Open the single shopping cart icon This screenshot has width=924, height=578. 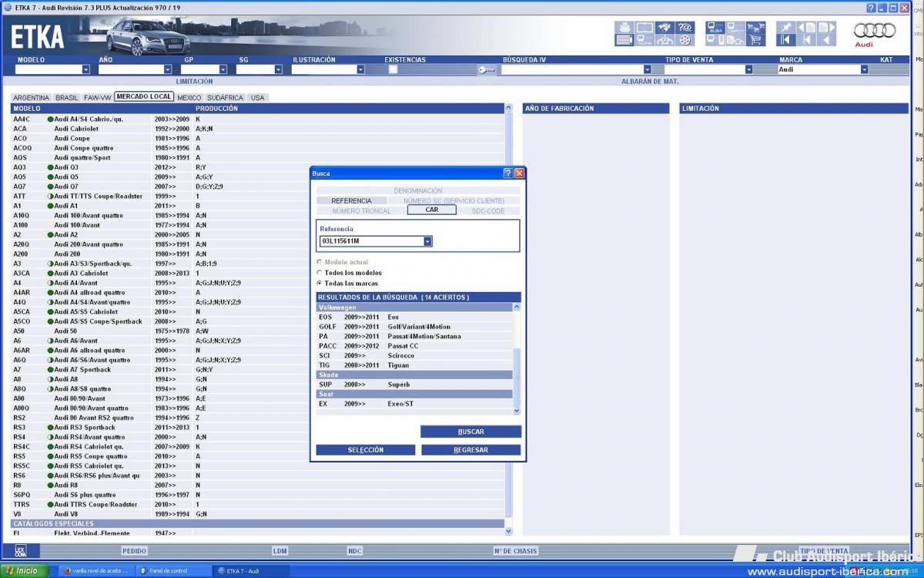[x=755, y=40]
